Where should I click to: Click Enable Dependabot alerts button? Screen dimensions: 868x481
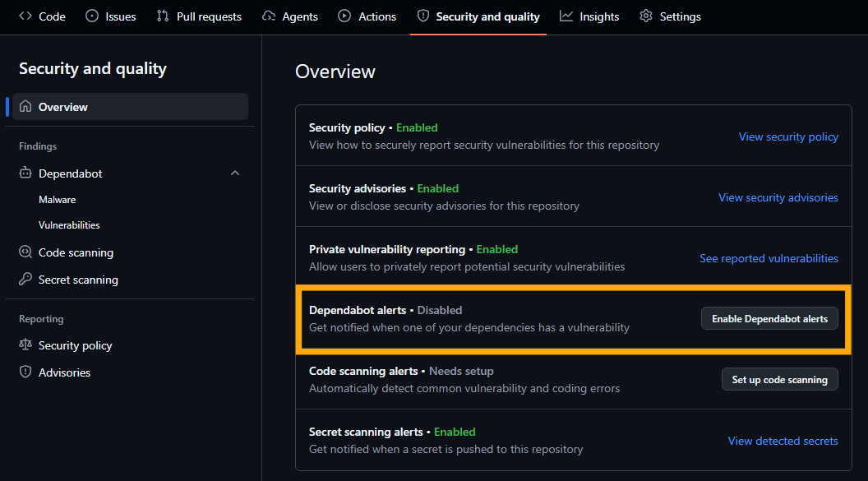[769, 319]
